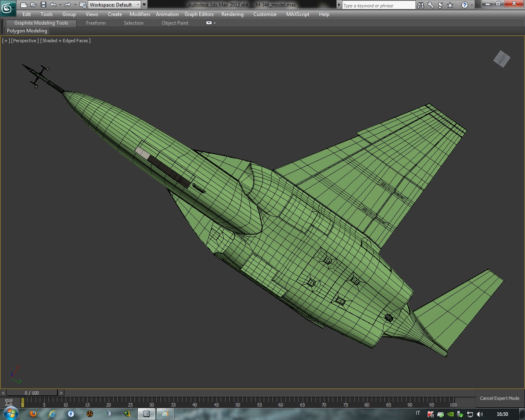Viewport: 525px width, 420px height.
Task: Create a new scene with New icon
Action: [23, 5]
